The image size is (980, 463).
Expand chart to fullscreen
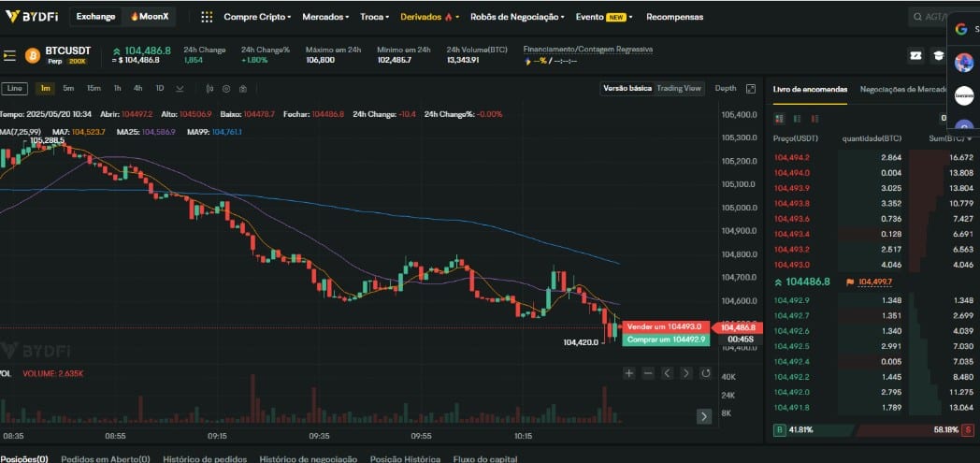[751, 89]
